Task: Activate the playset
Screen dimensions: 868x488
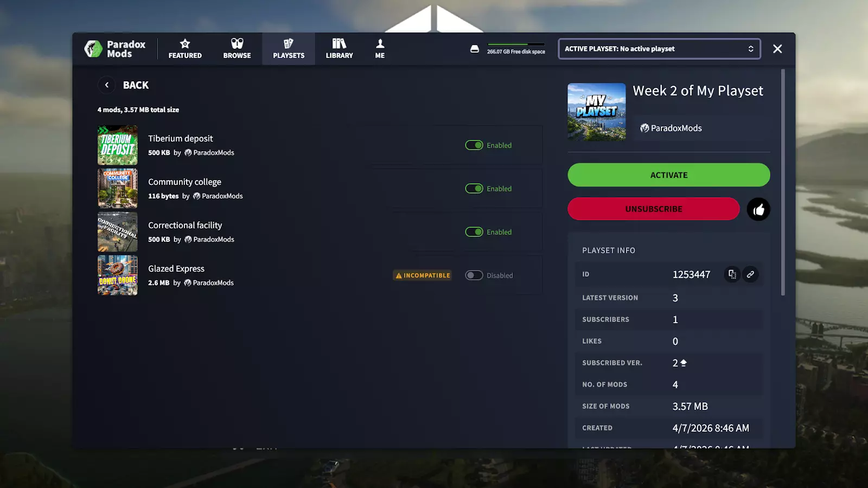Action: tap(669, 175)
